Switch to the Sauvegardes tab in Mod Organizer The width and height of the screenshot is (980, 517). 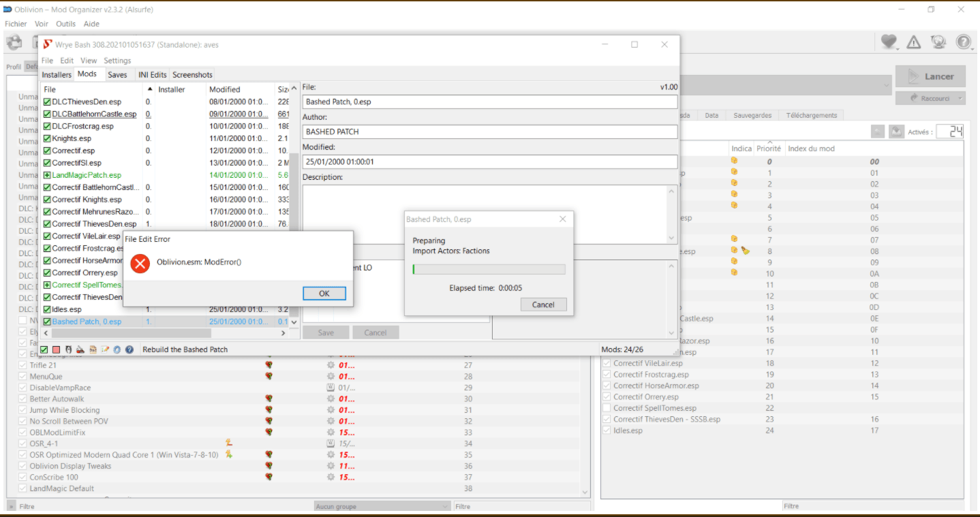752,115
